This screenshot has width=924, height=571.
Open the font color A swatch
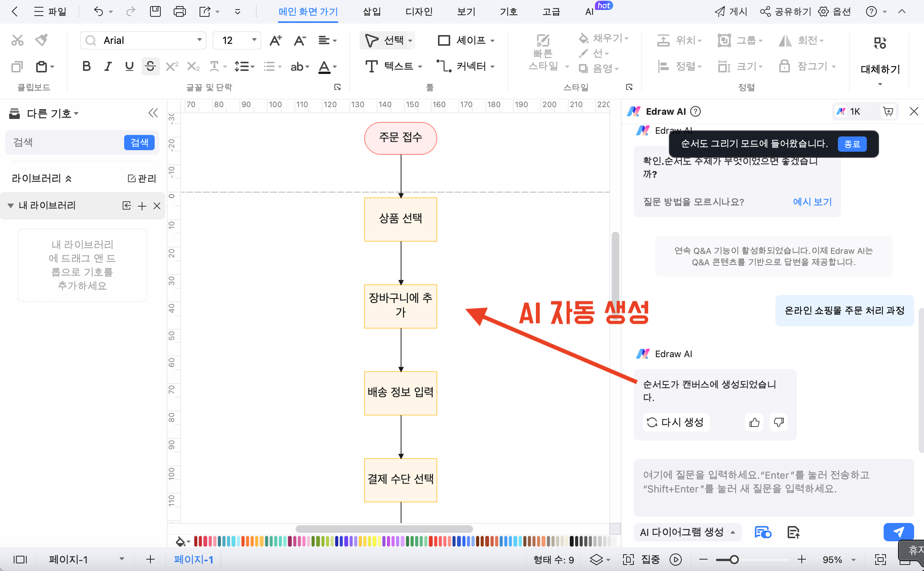pos(324,67)
